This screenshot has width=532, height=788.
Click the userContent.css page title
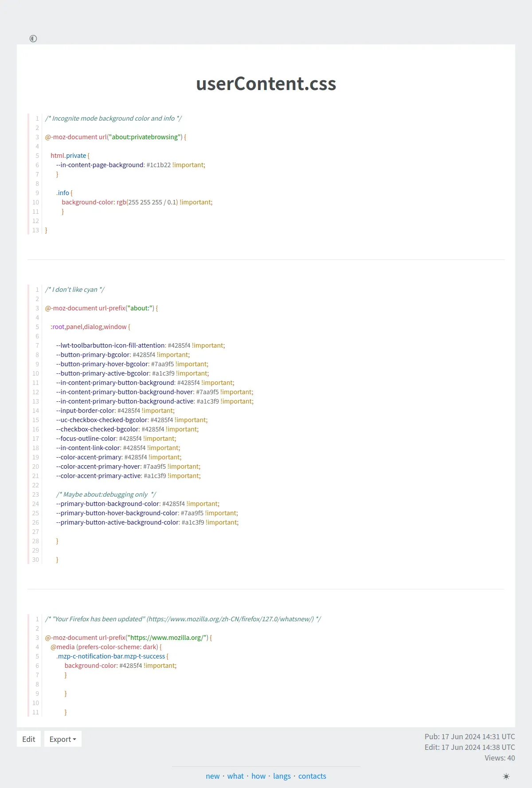(x=266, y=83)
